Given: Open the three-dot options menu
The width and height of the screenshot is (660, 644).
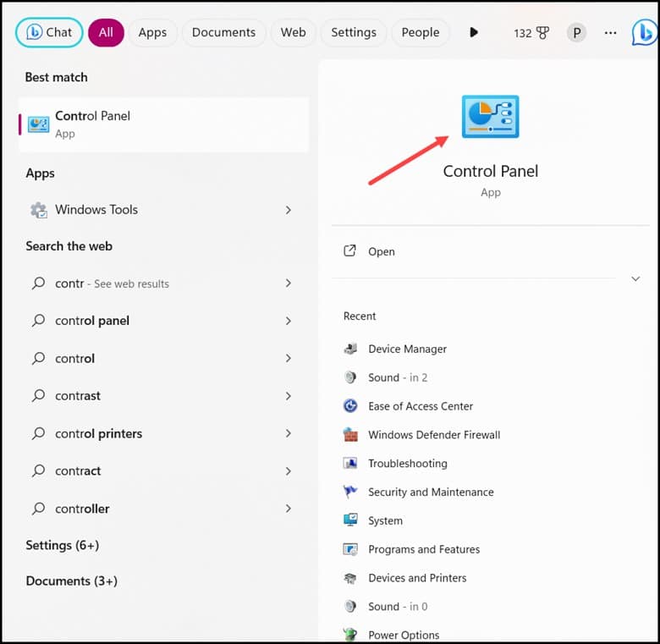Looking at the screenshot, I should [x=610, y=32].
